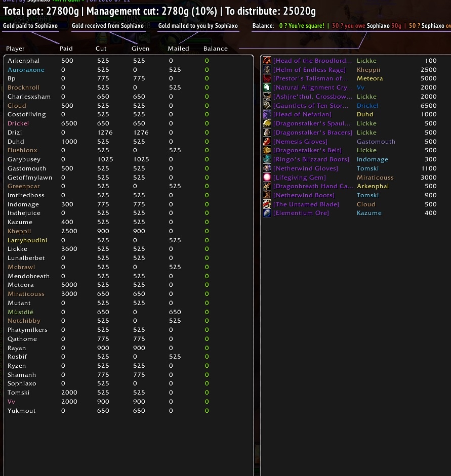
Task: Select the Mùstdié player row
Action: tap(129, 312)
